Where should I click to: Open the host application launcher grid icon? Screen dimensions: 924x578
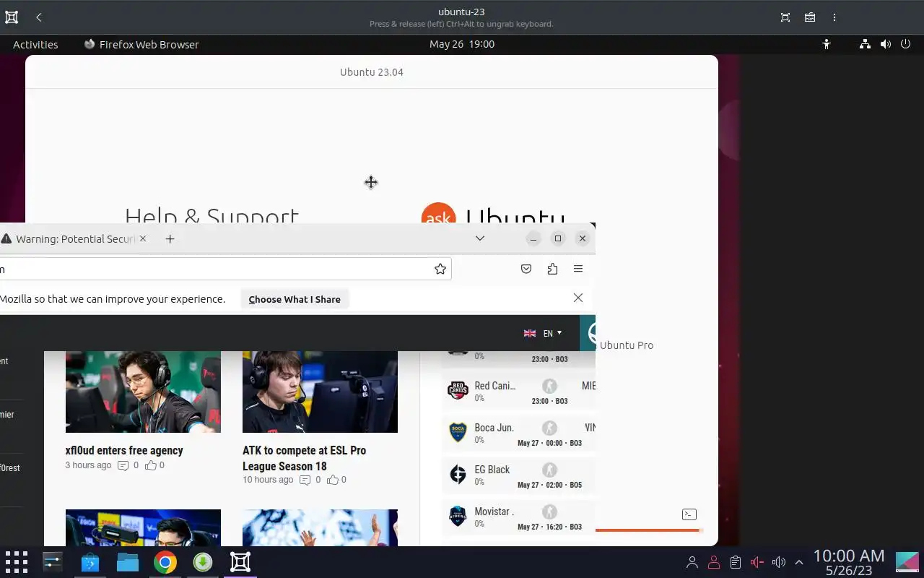tap(16, 562)
